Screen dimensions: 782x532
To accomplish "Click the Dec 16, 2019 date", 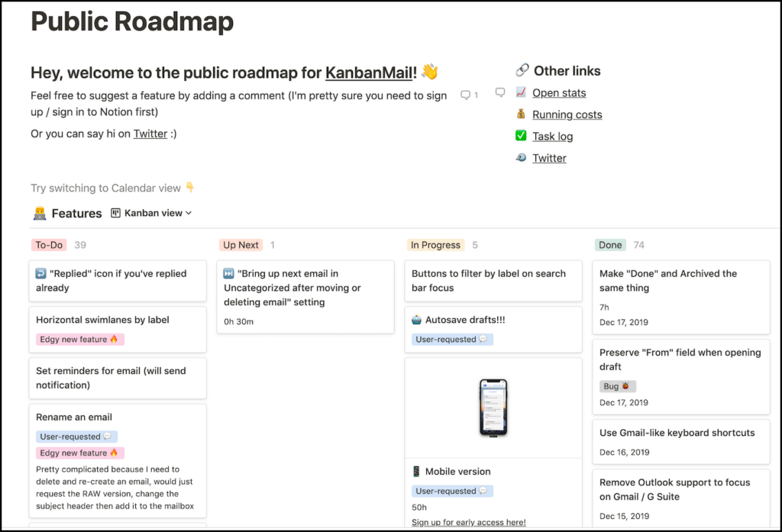I will pyautogui.click(x=625, y=452).
